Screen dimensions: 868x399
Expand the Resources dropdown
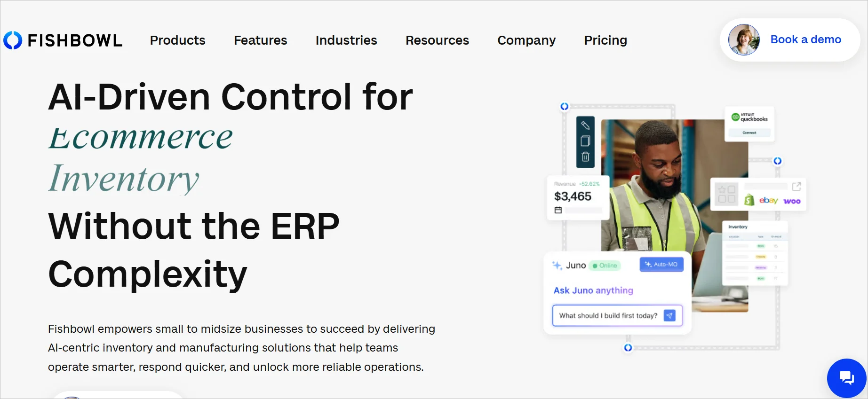[437, 40]
